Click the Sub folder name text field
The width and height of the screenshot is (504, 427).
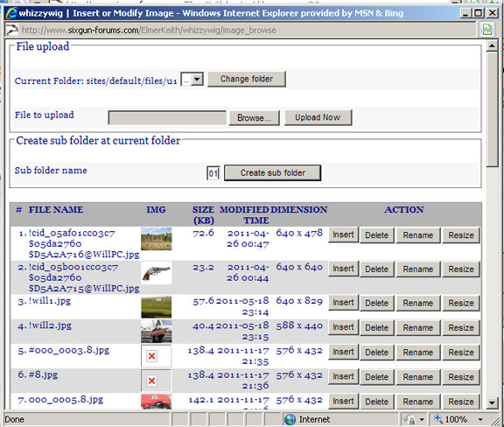coord(213,173)
